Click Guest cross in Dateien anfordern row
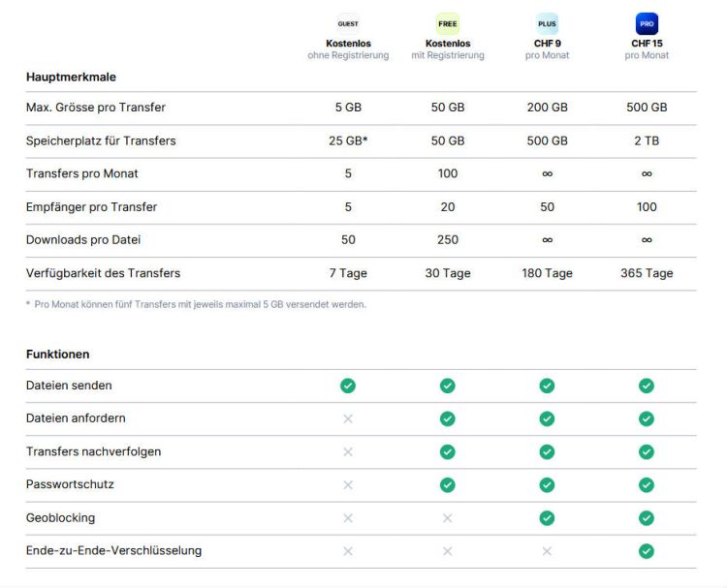The image size is (727, 588). point(348,418)
